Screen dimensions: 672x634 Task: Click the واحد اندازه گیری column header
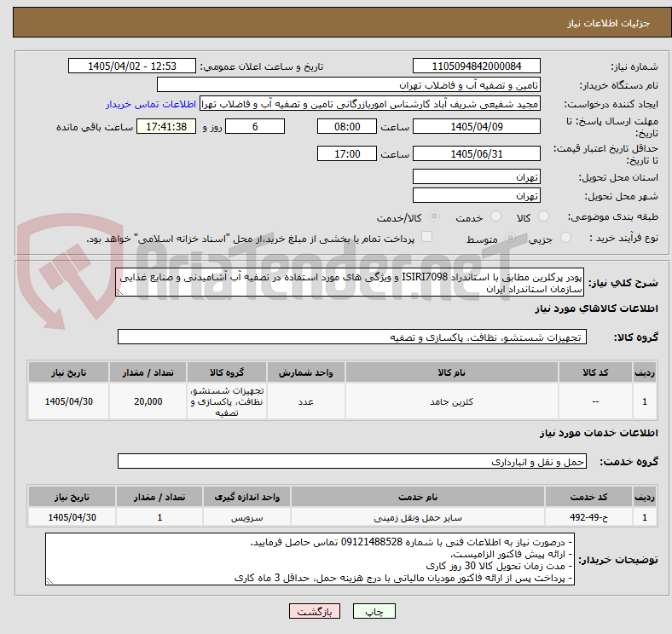tap(246, 497)
